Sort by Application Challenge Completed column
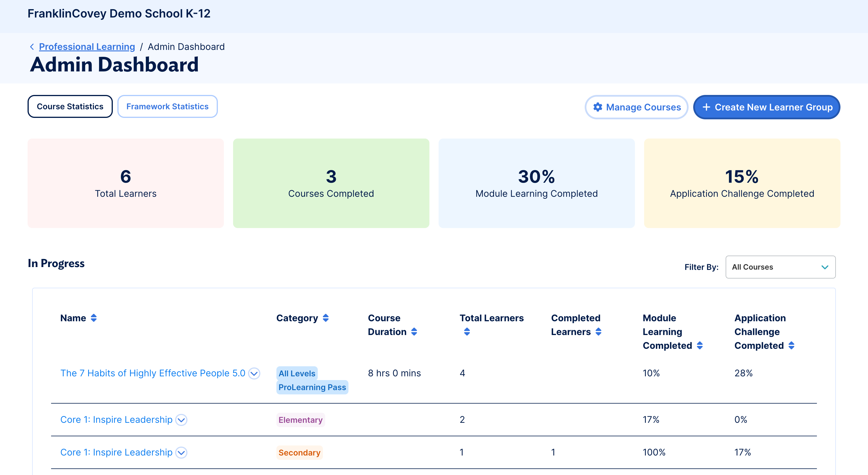The width and height of the screenshot is (868, 475). (792, 346)
